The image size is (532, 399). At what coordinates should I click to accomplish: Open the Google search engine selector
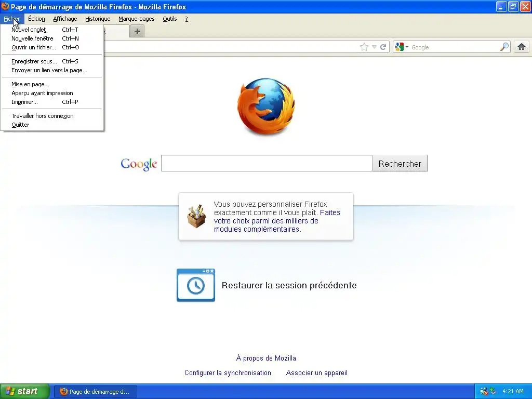pos(402,47)
